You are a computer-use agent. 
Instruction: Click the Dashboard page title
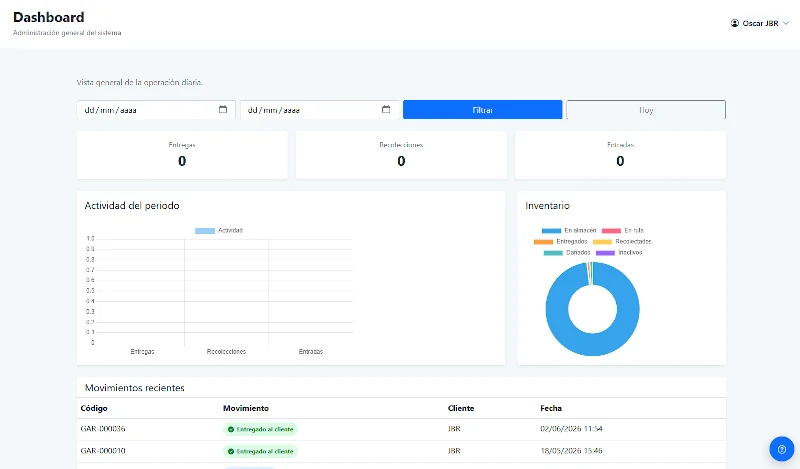pos(48,17)
